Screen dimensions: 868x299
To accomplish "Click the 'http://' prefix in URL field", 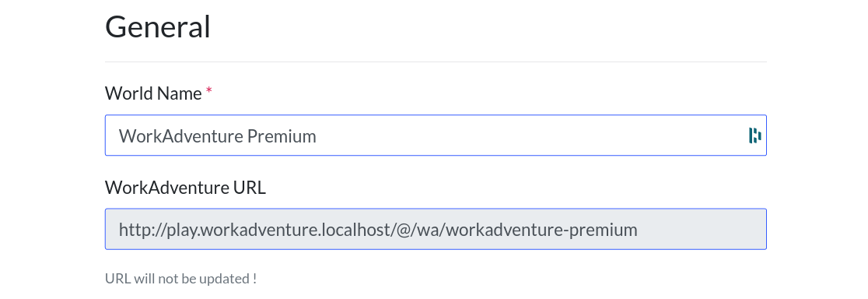I will pos(139,230).
